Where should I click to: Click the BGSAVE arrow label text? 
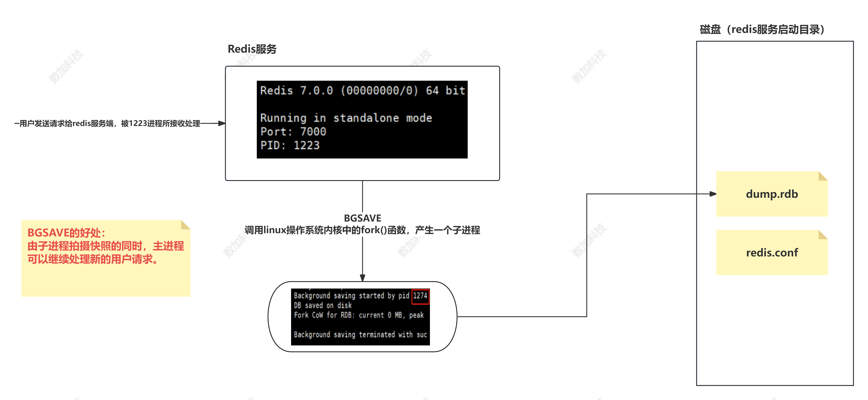pyautogui.click(x=362, y=218)
